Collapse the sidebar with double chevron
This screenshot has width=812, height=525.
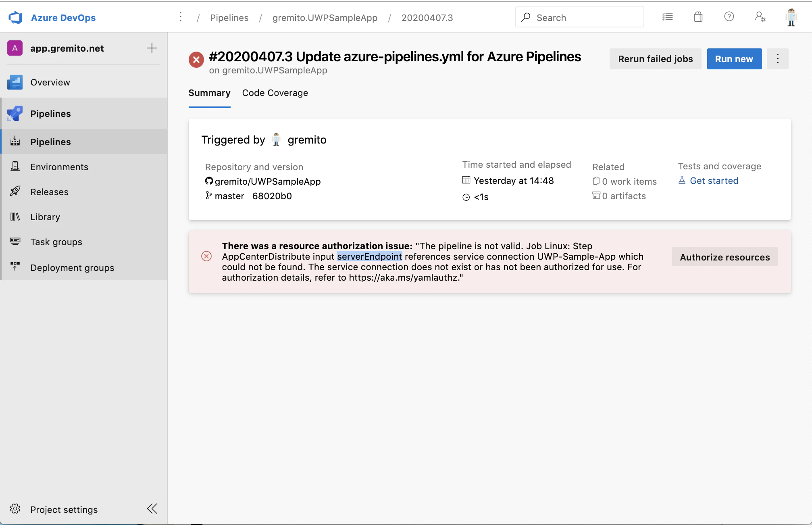152,509
